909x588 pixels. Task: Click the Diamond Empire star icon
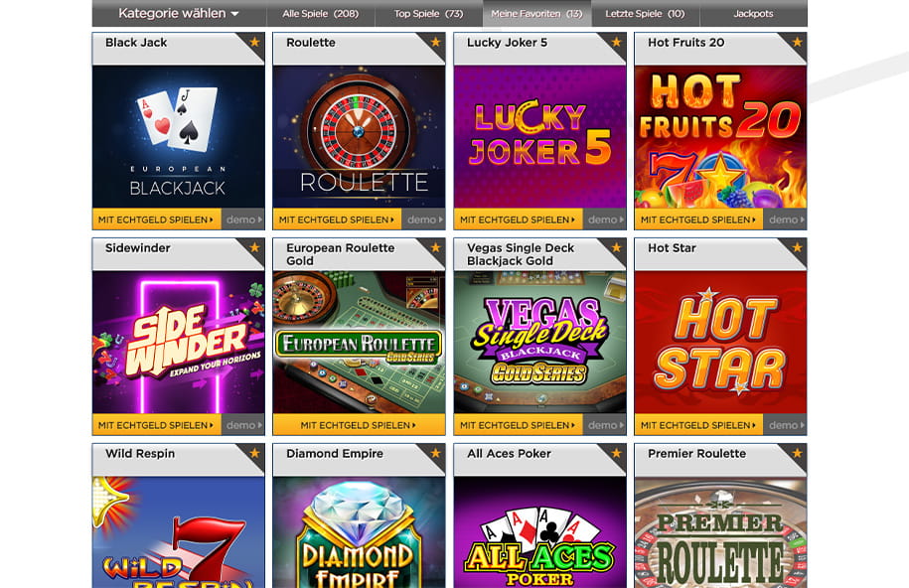coord(435,453)
